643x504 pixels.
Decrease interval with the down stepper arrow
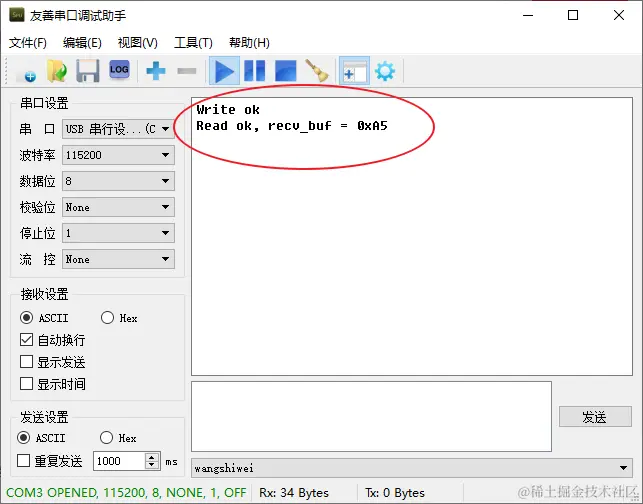pyautogui.click(x=152, y=465)
